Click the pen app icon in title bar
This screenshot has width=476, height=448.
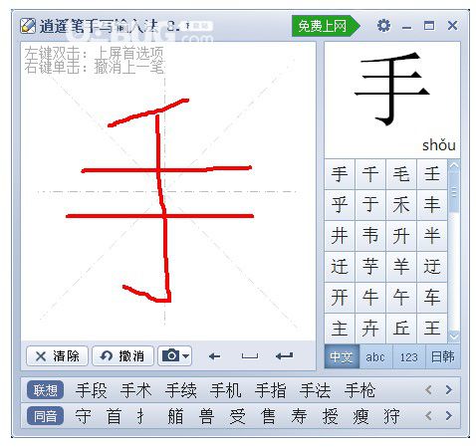pos(28,26)
